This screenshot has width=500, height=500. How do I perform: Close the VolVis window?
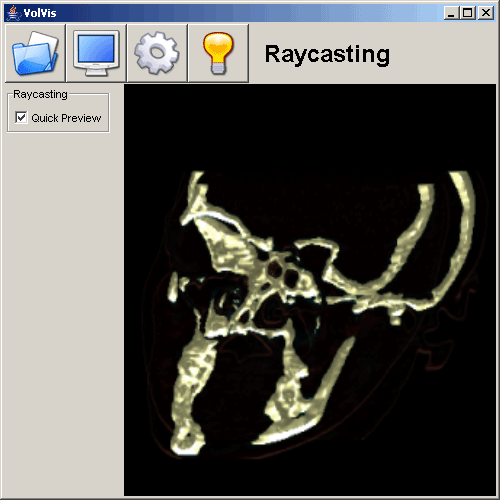[486, 13]
